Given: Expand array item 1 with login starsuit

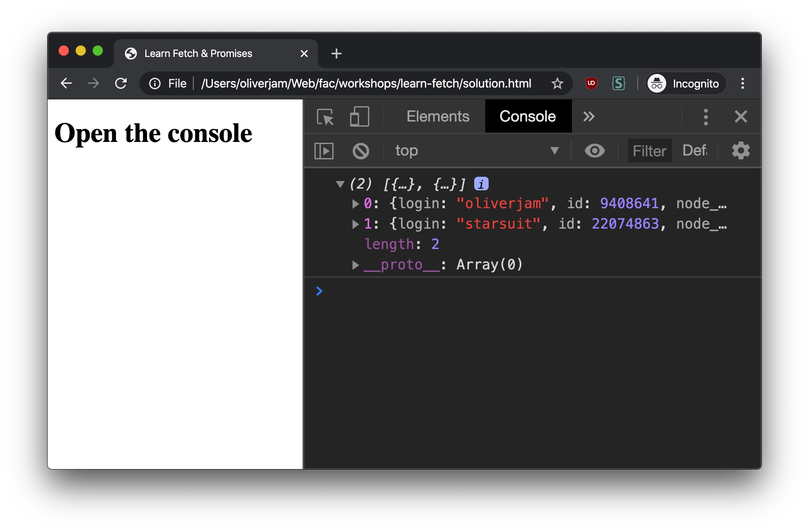Looking at the screenshot, I should [356, 224].
